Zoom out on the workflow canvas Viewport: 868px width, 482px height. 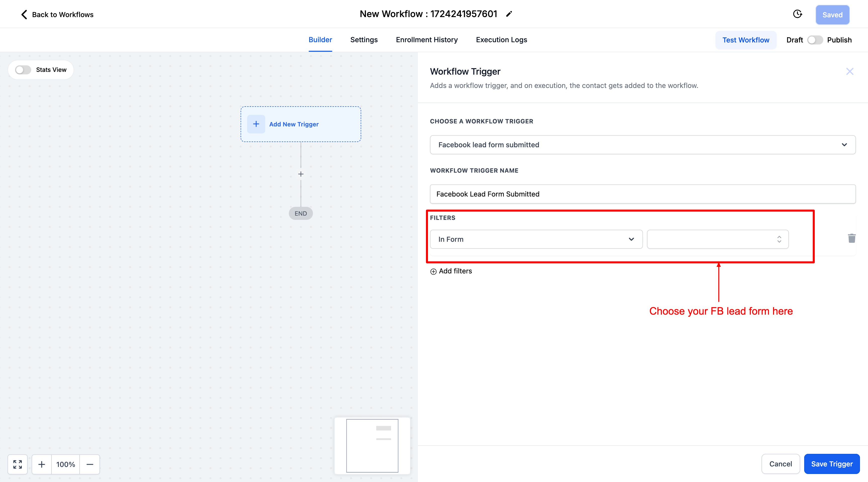(x=90, y=464)
